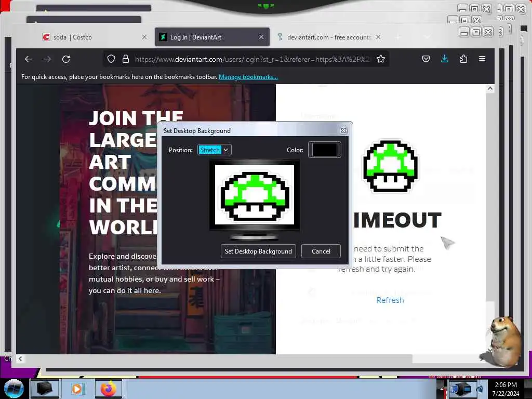
Task: Open the Windows Start orb
Action: coord(14,389)
